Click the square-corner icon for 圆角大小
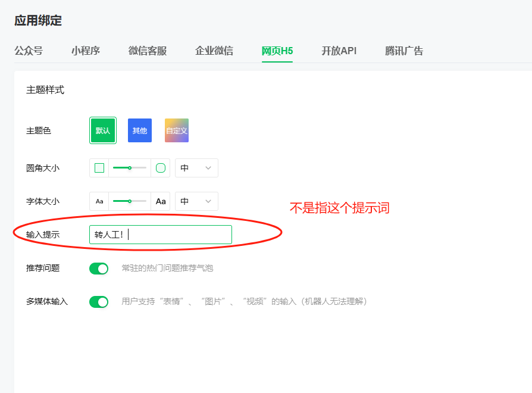Viewport: 532px width, 393px height. [99, 168]
